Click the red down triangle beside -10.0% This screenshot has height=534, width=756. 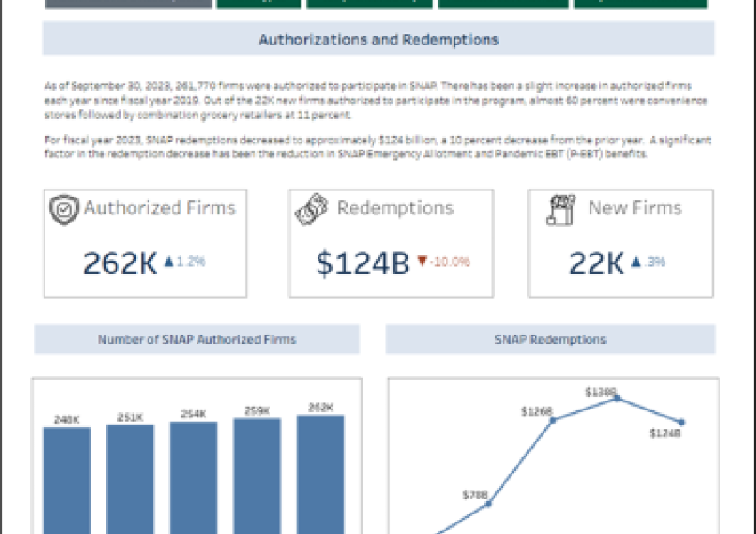click(422, 261)
